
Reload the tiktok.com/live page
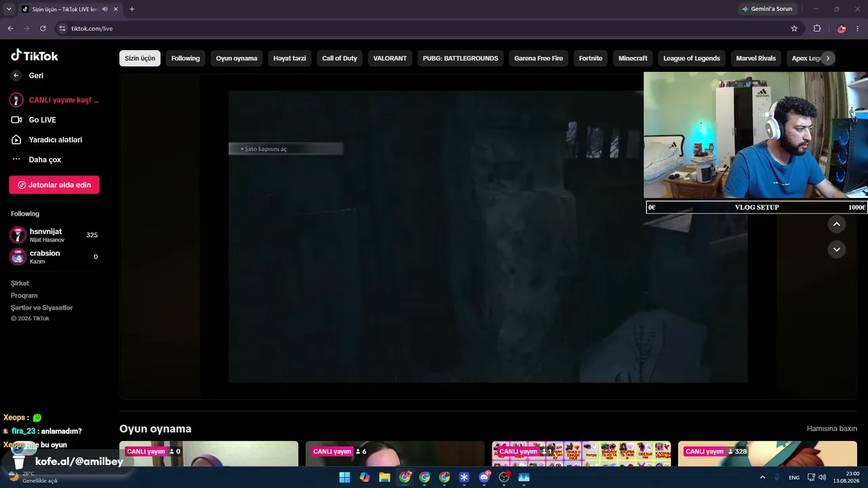coord(43,28)
